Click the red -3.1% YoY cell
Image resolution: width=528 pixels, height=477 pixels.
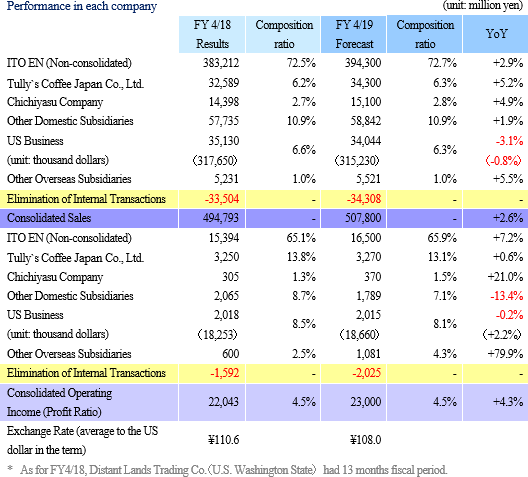[x=509, y=141]
